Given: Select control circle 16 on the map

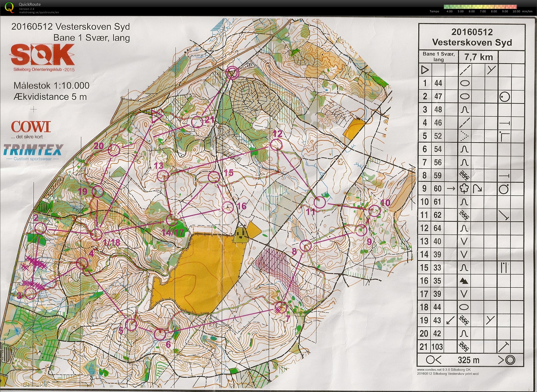Looking at the screenshot, I should coord(228,207).
